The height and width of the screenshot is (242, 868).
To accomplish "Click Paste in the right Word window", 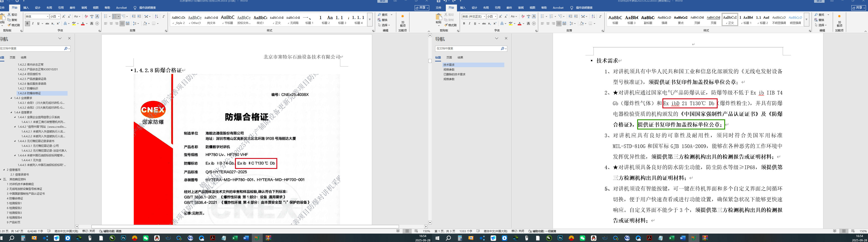I will point(439,20).
